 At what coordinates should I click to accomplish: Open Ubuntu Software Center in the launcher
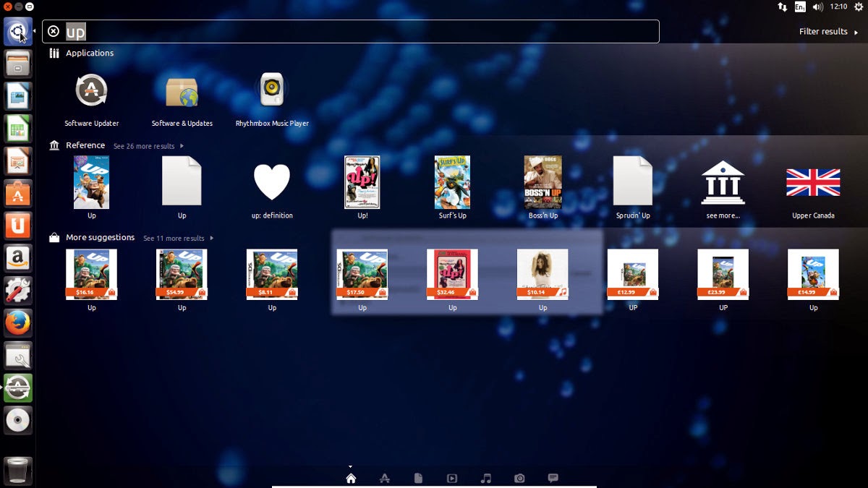18,194
